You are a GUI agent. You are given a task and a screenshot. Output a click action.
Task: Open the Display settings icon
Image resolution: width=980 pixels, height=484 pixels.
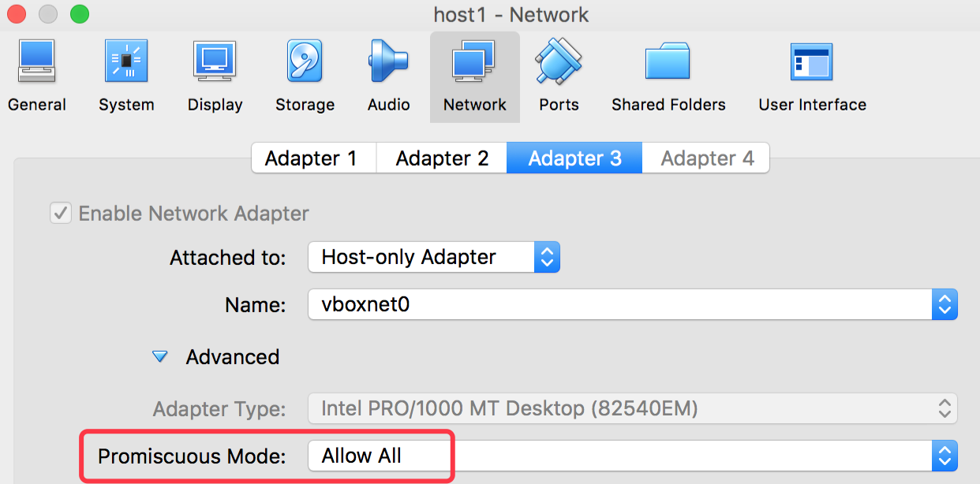(215, 63)
